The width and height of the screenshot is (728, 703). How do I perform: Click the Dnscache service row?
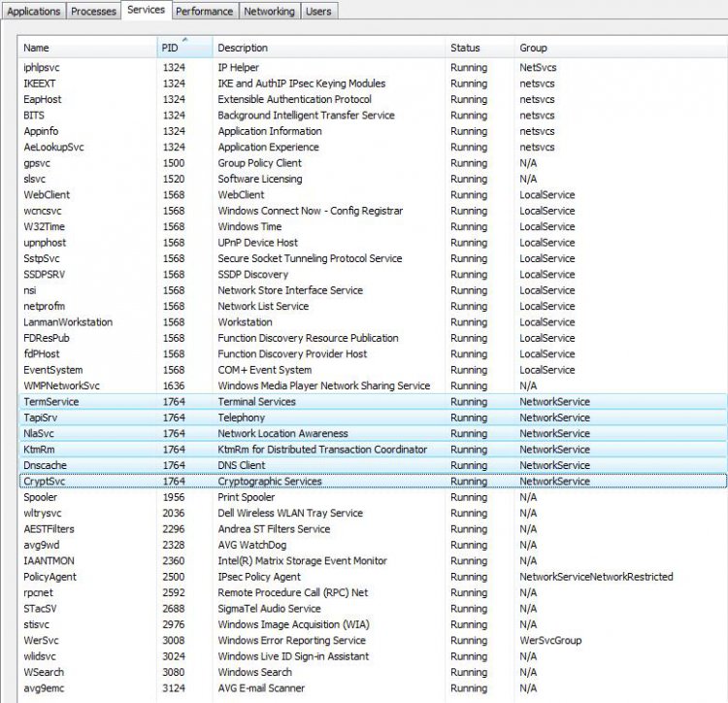[x=373, y=465]
